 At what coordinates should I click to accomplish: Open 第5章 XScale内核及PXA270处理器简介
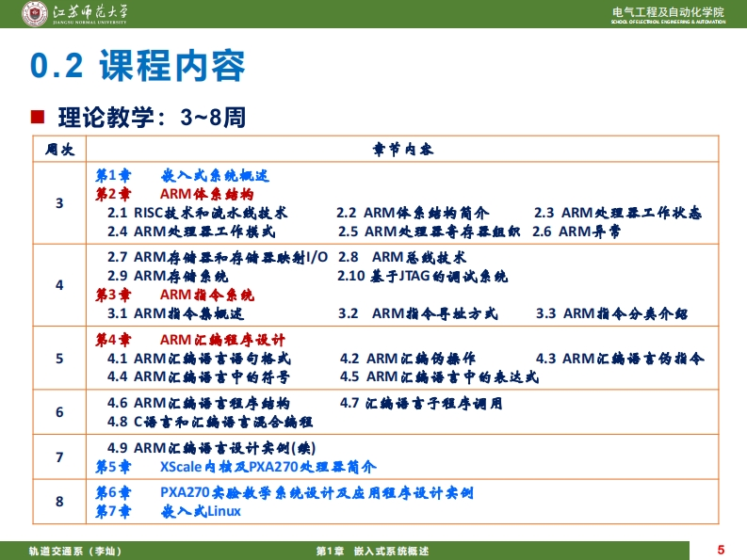[235, 466]
